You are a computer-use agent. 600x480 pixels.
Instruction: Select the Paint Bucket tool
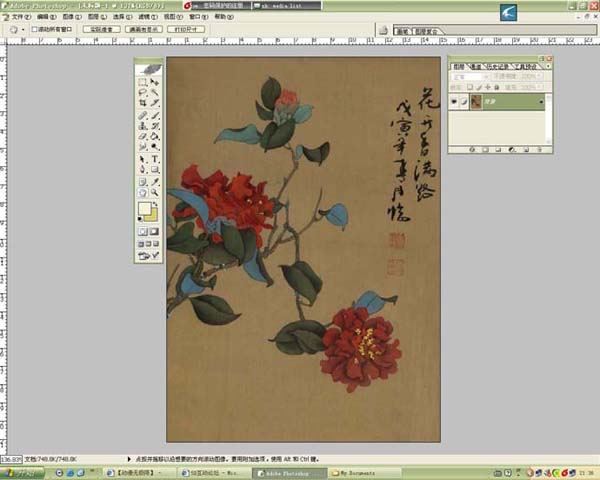(x=155, y=136)
